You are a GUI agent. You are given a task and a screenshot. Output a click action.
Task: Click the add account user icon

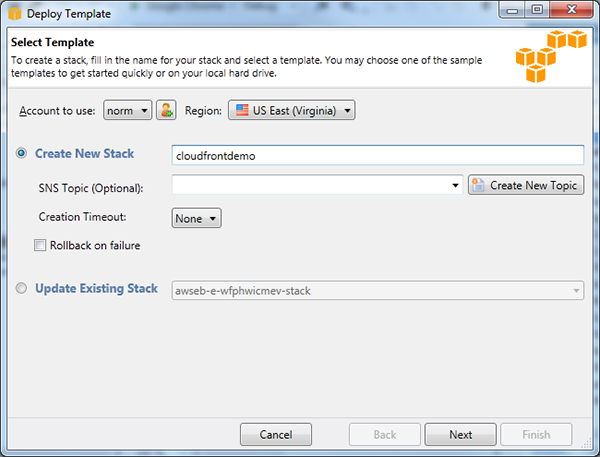pos(166,110)
